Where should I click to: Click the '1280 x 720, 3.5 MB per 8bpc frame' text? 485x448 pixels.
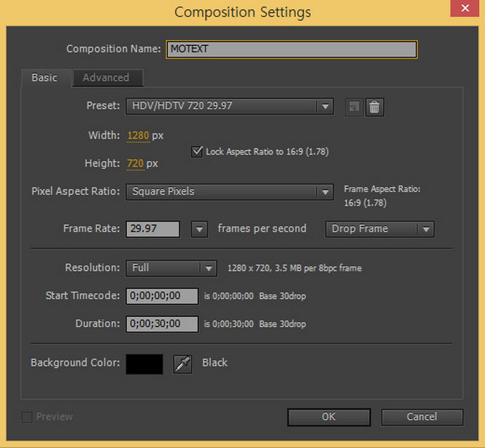294,268
